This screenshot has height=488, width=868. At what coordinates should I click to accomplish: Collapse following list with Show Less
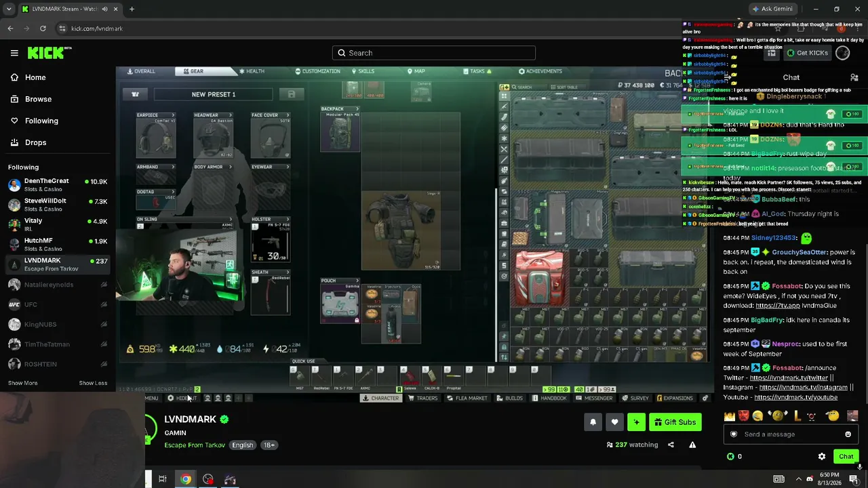pos(93,383)
